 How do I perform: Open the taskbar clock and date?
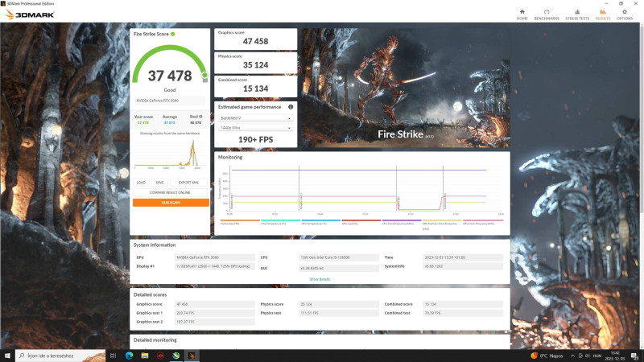(x=615, y=356)
